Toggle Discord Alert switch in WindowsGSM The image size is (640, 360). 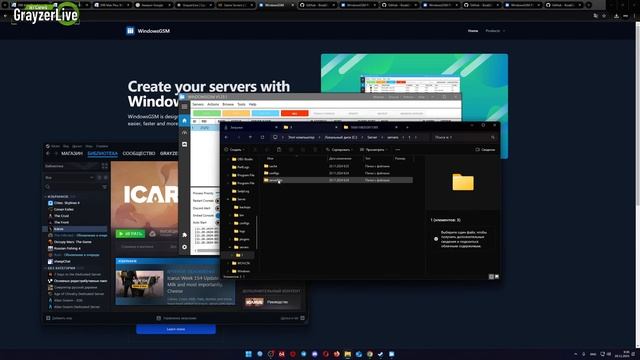pos(217,208)
